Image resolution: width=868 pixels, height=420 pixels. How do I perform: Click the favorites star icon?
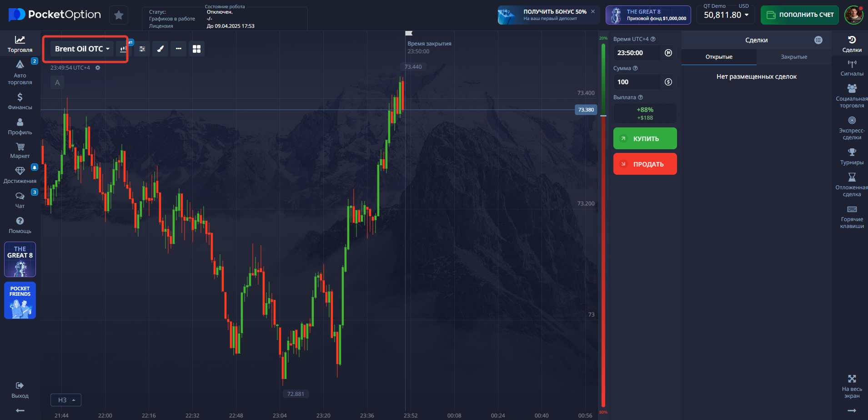click(119, 15)
